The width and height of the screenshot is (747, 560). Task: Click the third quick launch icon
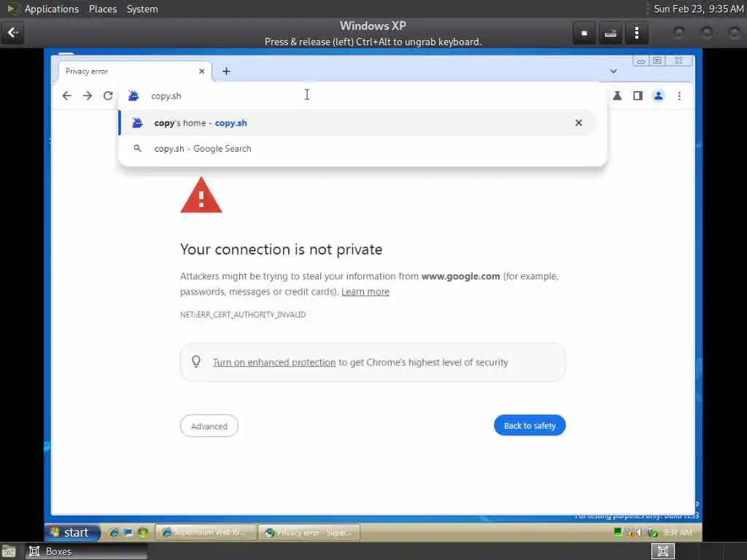pos(142,532)
